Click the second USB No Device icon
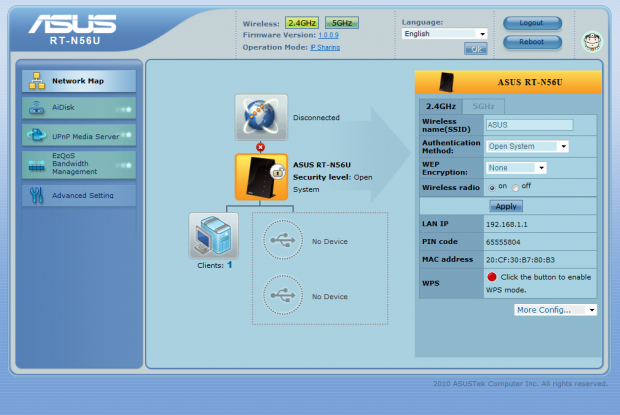The image size is (620, 415). [x=283, y=295]
